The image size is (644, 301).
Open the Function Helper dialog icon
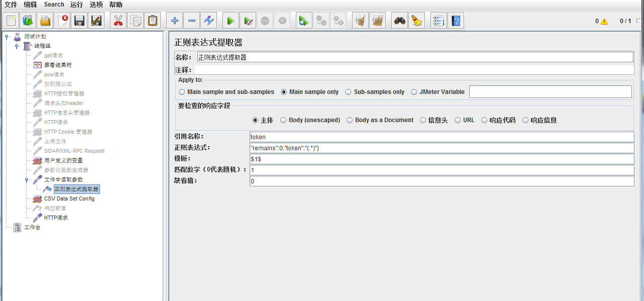pyautogui.click(x=439, y=21)
